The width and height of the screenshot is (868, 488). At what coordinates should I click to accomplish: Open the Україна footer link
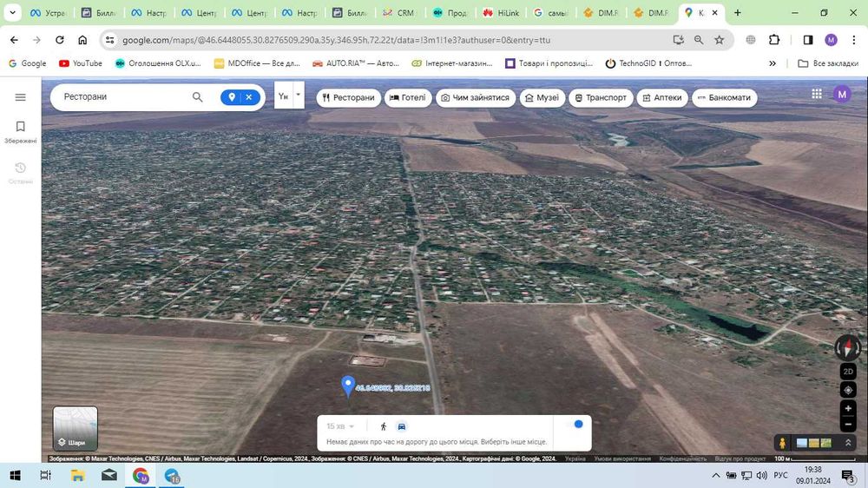point(575,458)
